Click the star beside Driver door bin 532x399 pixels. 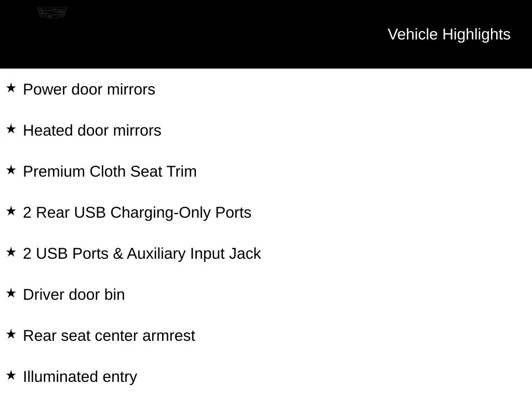click(x=11, y=293)
